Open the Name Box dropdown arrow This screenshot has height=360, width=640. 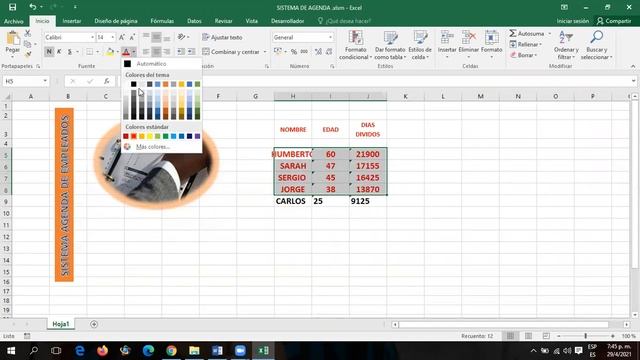tap(45, 81)
